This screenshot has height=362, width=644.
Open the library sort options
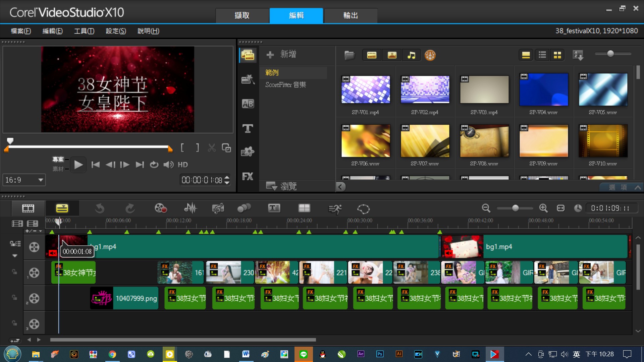(x=578, y=55)
